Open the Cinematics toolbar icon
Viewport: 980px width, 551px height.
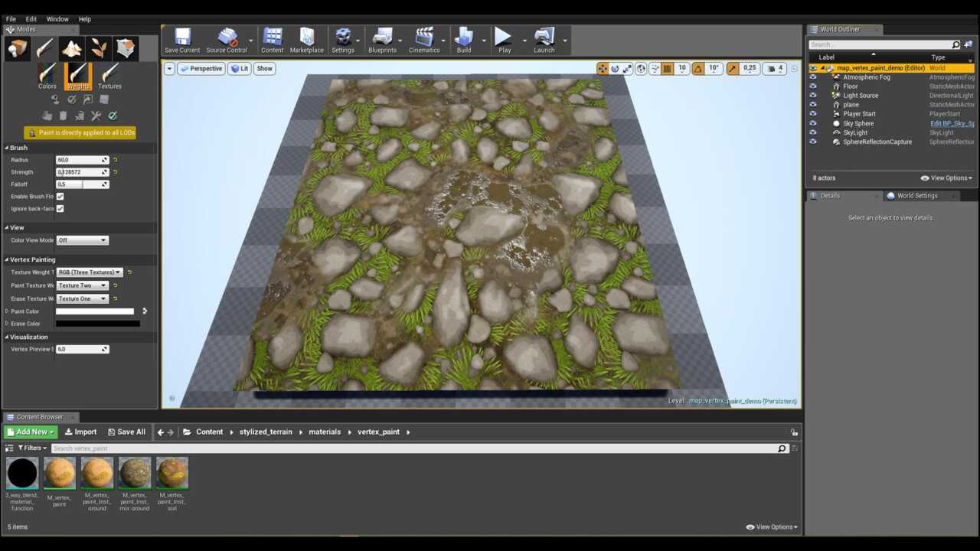[424, 41]
